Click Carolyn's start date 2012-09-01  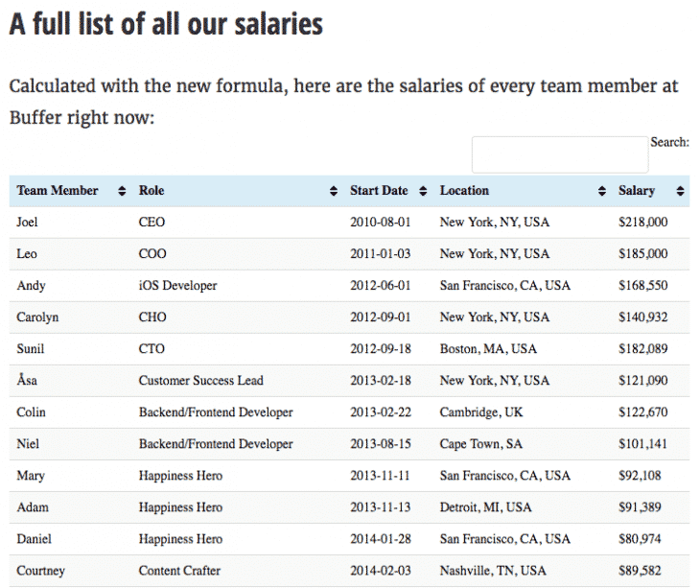tap(380, 318)
